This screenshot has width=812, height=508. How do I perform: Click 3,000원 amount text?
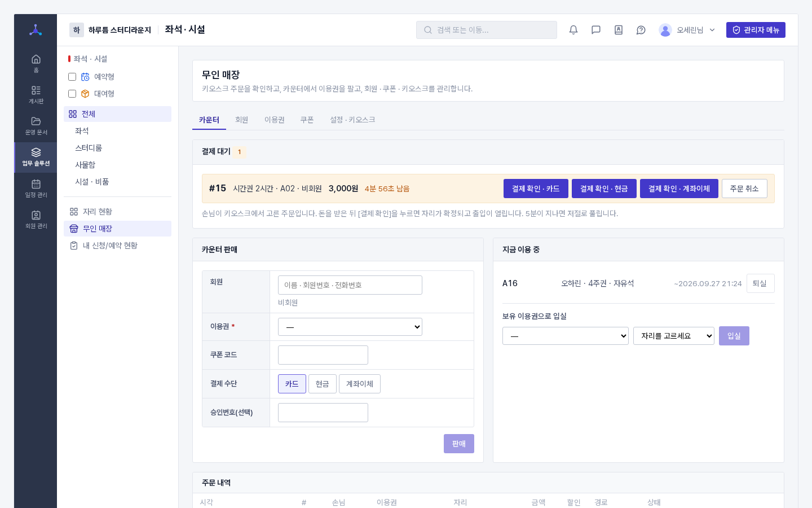click(x=343, y=189)
